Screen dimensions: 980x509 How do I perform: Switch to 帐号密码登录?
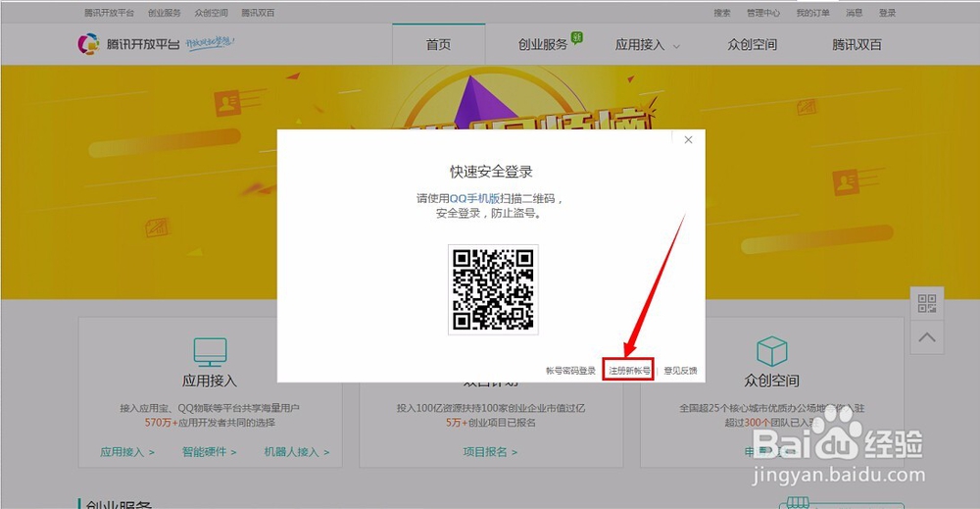click(x=570, y=370)
